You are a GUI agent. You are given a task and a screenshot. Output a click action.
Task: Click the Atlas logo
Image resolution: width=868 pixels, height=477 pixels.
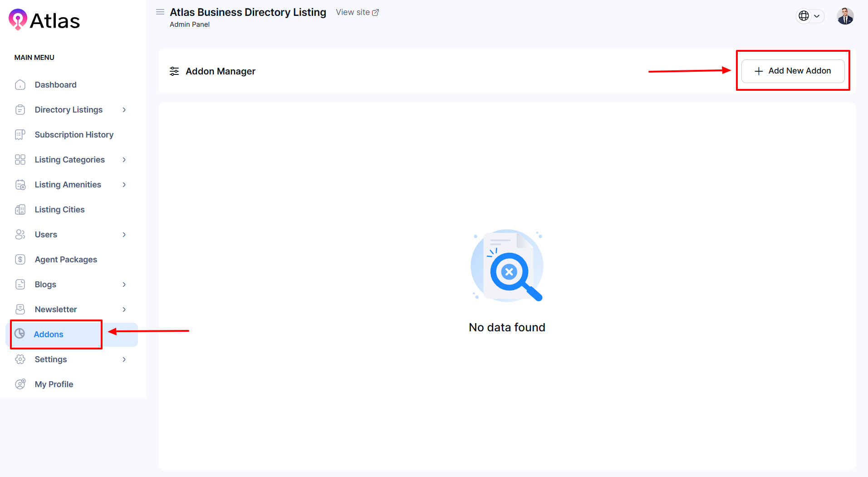[x=44, y=20]
